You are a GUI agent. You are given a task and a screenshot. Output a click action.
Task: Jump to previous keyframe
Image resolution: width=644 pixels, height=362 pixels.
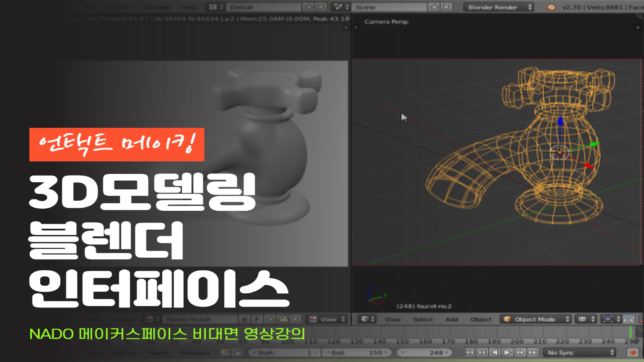(x=482, y=352)
